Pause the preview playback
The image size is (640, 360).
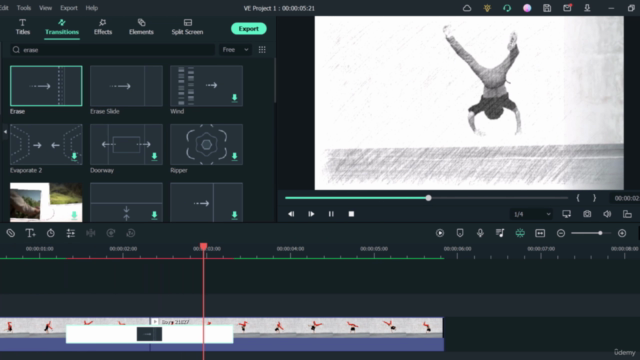pyautogui.click(x=331, y=214)
